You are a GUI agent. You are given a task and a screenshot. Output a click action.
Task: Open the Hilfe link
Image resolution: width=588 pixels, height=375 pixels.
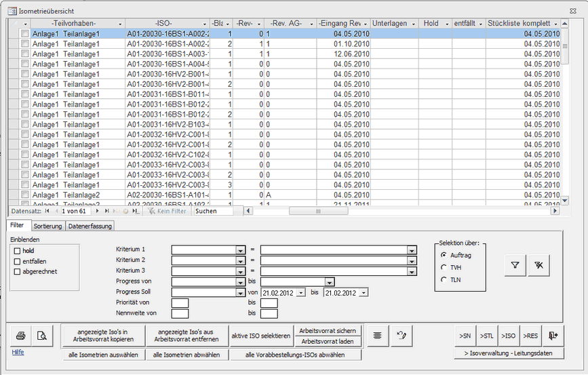[18, 353]
